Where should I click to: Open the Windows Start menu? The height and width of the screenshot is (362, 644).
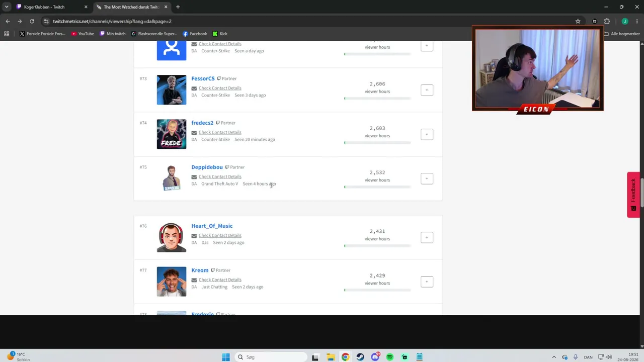(226, 357)
